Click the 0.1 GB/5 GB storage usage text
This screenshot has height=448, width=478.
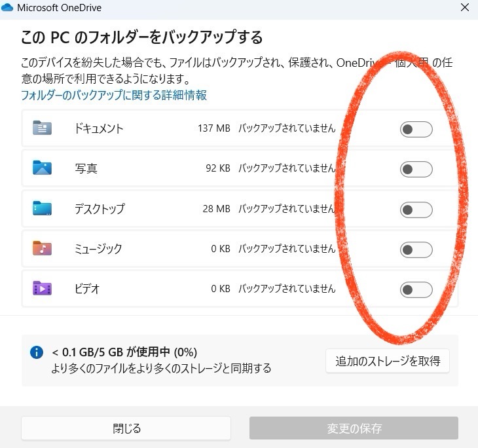tap(124, 352)
